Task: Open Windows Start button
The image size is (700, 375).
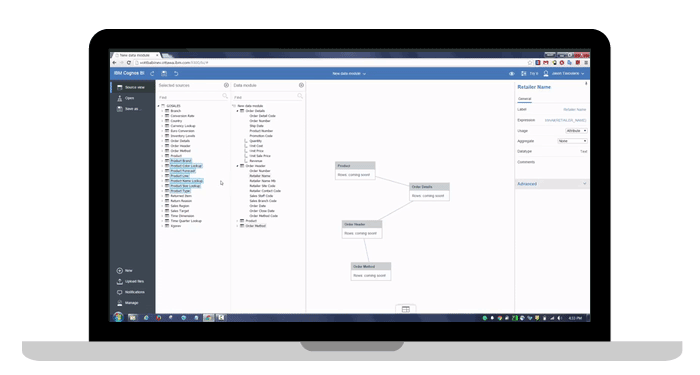Action: pos(118,317)
